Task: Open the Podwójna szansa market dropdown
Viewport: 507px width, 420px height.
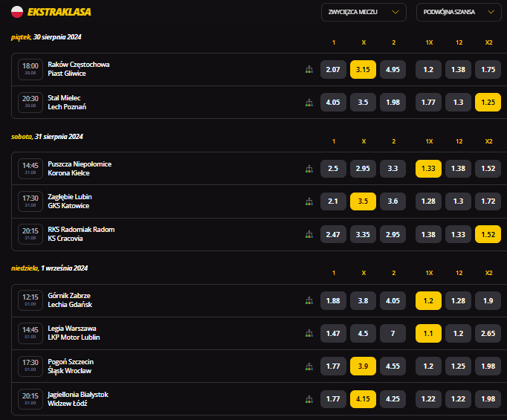Action: (459, 12)
